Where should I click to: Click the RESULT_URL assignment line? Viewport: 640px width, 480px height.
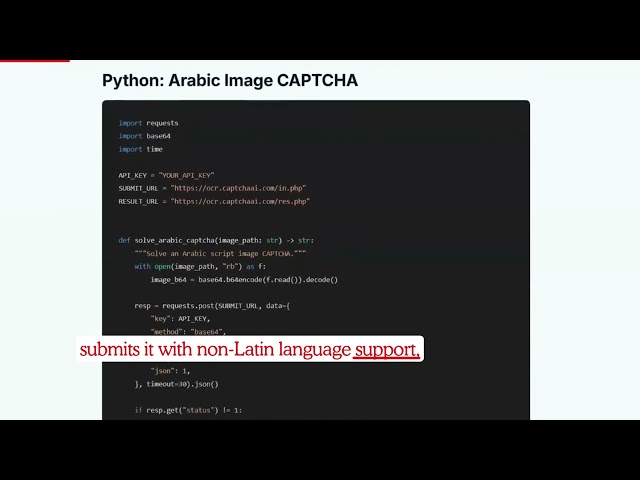(214, 201)
